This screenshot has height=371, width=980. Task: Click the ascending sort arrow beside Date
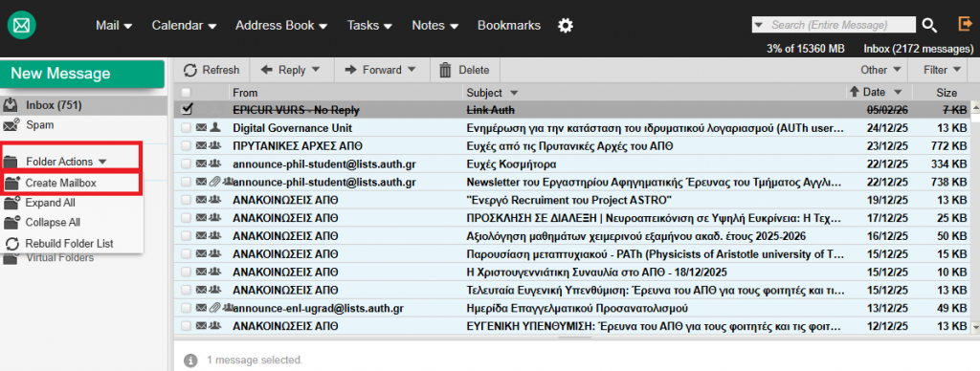[x=855, y=92]
